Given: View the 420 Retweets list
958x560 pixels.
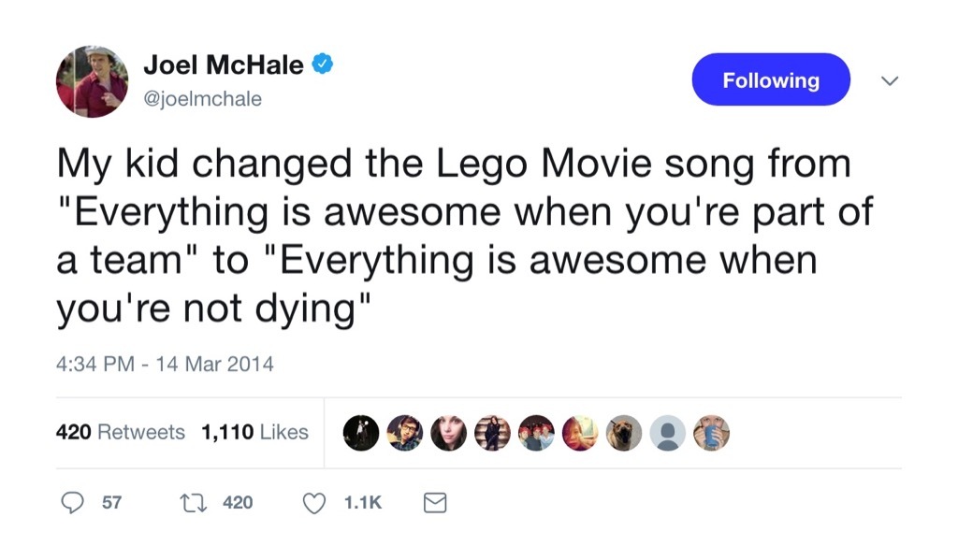Looking at the screenshot, I should (x=122, y=432).
